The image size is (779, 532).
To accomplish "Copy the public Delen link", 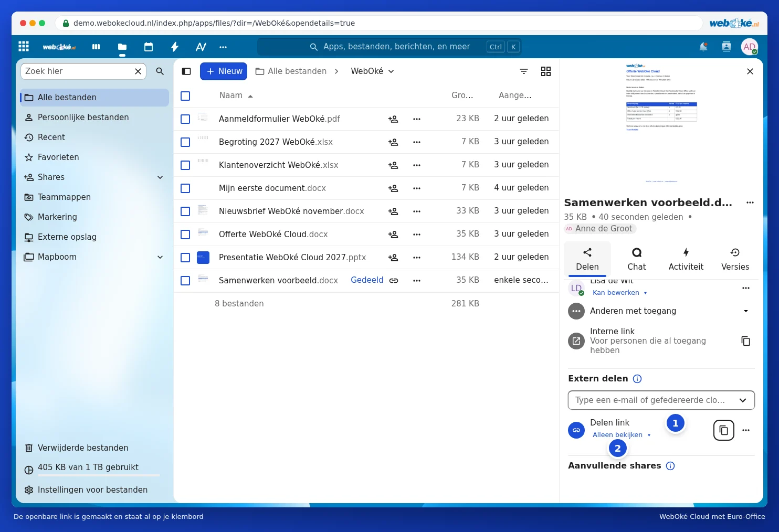I will pyautogui.click(x=724, y=430).
